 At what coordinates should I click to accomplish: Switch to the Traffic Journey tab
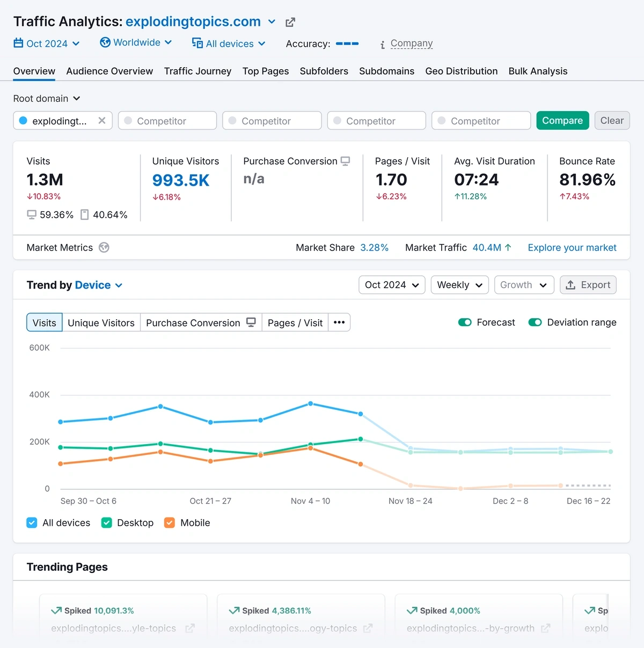197,71
